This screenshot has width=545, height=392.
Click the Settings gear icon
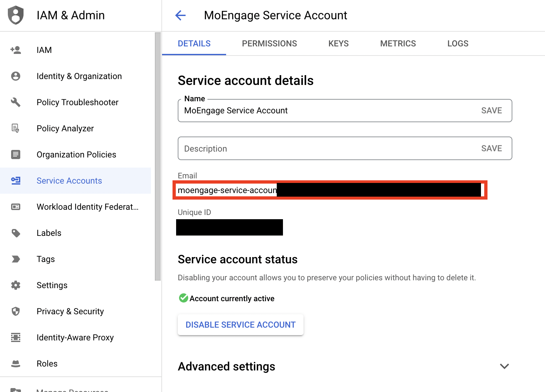(16, 285)
